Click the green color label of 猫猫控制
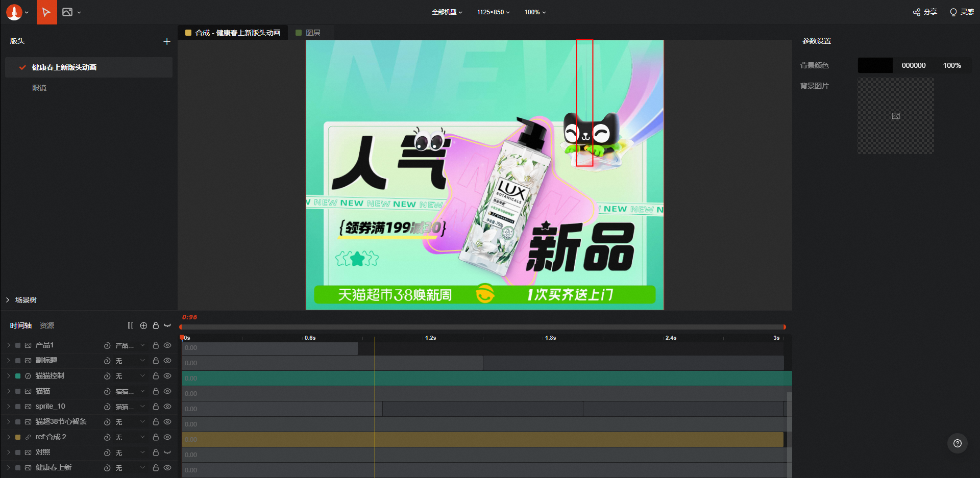 18,376
